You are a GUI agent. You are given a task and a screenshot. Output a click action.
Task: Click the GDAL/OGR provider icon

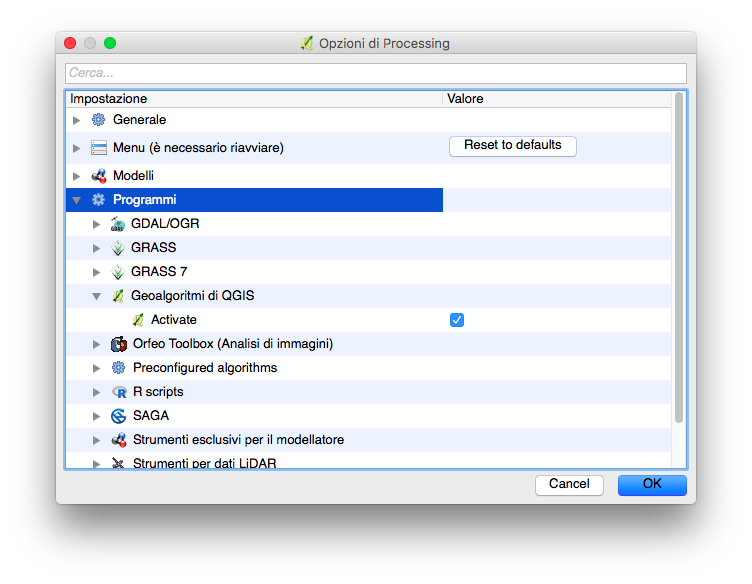coord(118,224)
